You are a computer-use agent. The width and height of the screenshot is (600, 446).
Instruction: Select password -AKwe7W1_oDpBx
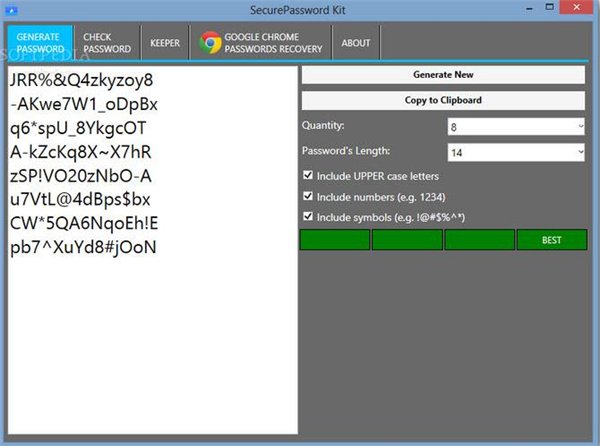click(x=84, y=104)
